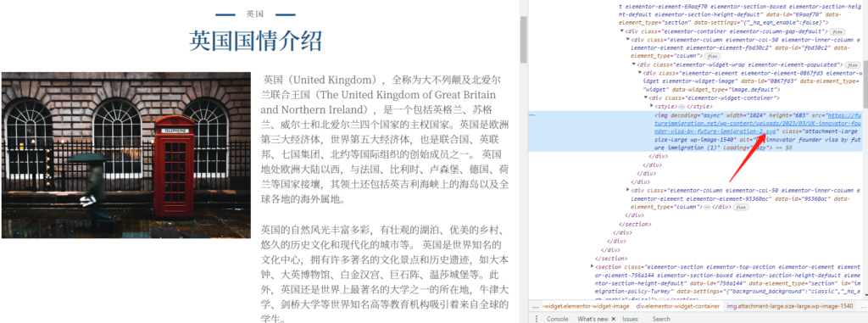868x323 pixels.
Task: Open the Search drawer tab
Action: pyautogui.click(x=661, y=319)
